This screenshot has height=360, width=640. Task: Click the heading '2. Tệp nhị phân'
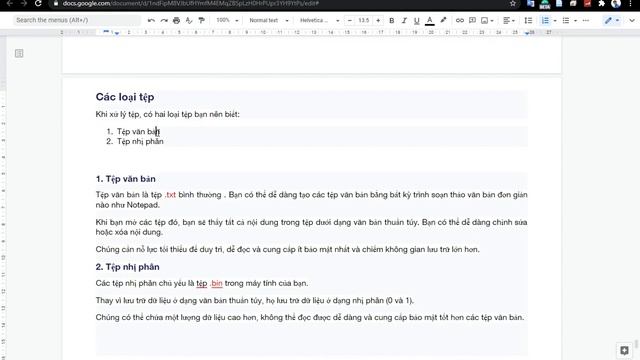127,267
